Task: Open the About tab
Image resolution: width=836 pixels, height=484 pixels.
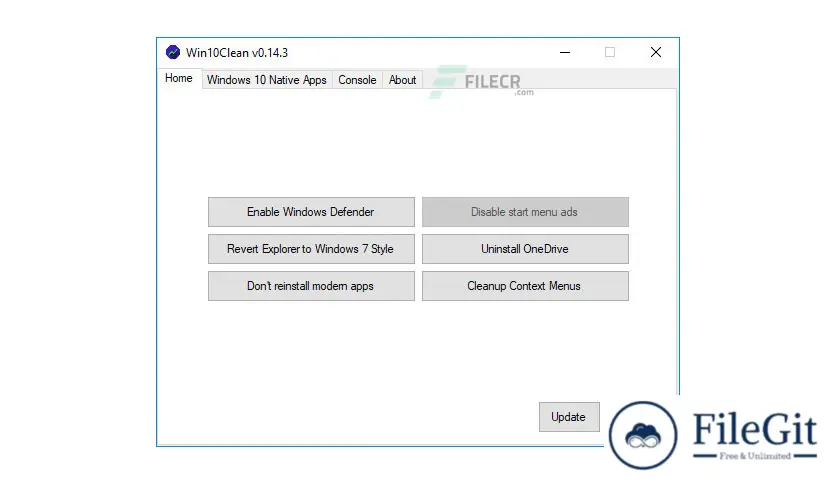Action: point(403,80)
